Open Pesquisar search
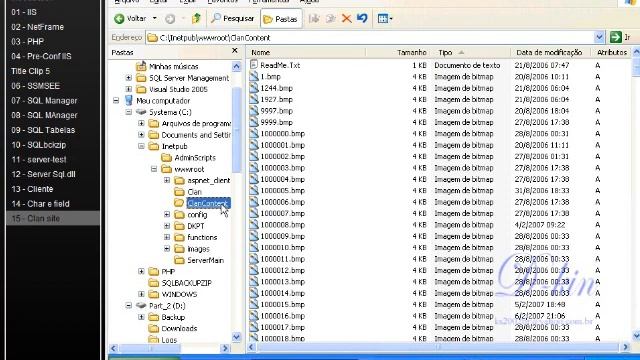 [x=233, y=19]
